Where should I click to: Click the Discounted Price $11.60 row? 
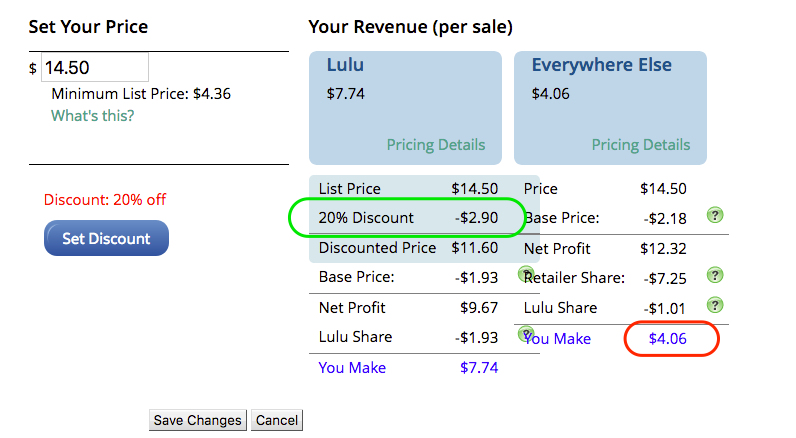click(408, 248)
